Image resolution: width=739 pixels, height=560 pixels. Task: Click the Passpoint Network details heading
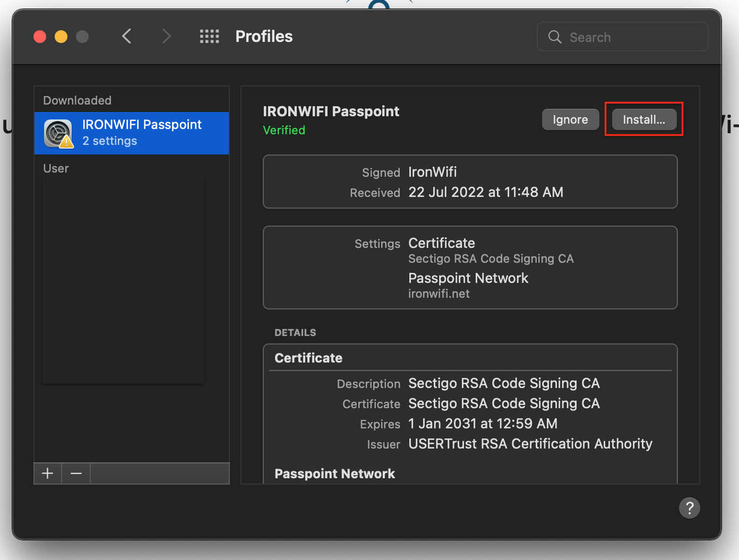pyautogui.click(x=334, y=473)
